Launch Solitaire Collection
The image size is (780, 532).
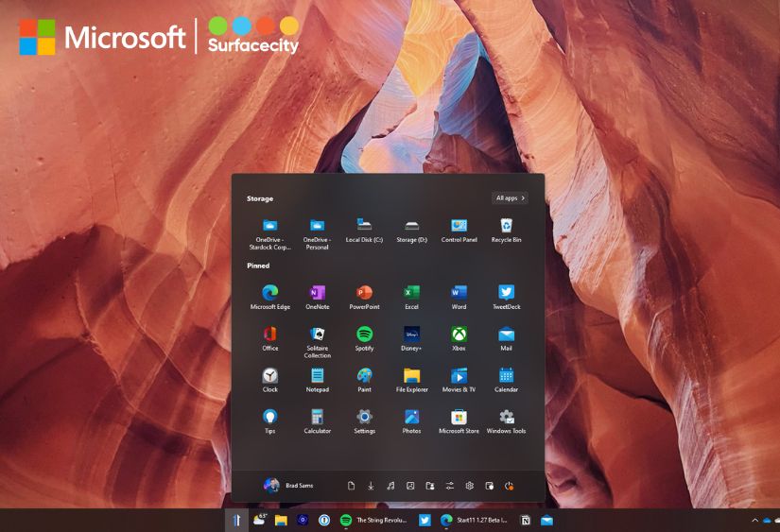(318, 335)
